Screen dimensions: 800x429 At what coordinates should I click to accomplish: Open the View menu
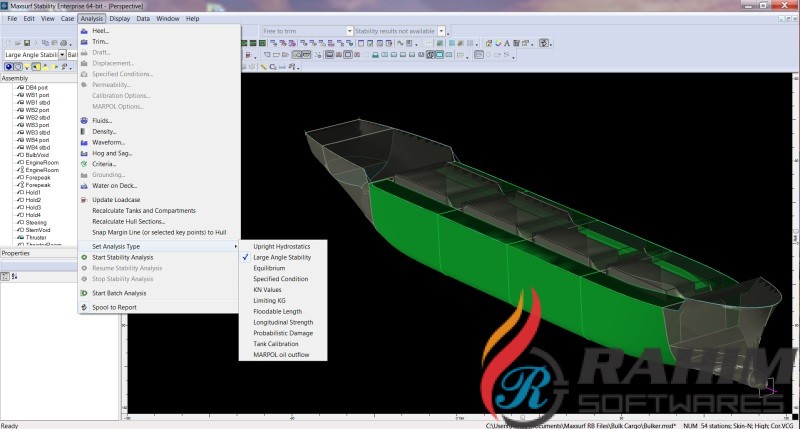48,18
